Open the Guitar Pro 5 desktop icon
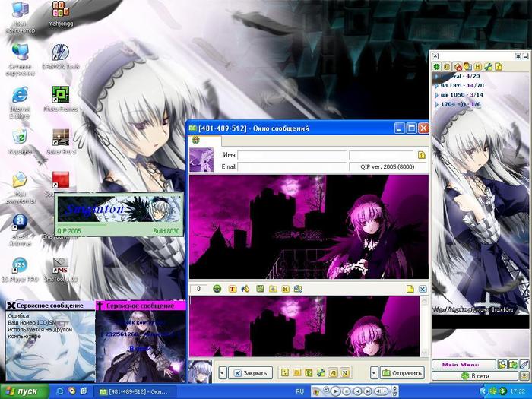 (61, 142)
